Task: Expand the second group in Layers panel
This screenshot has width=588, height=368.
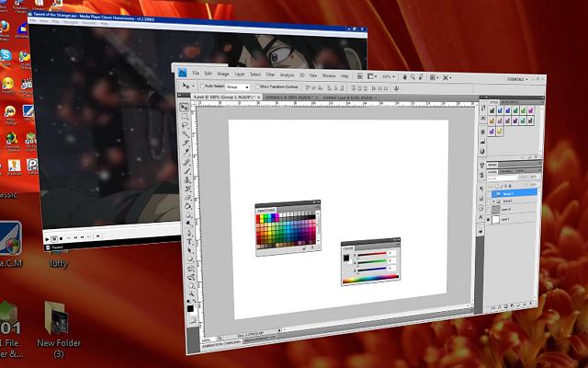Action: click(x=494, y=201)
